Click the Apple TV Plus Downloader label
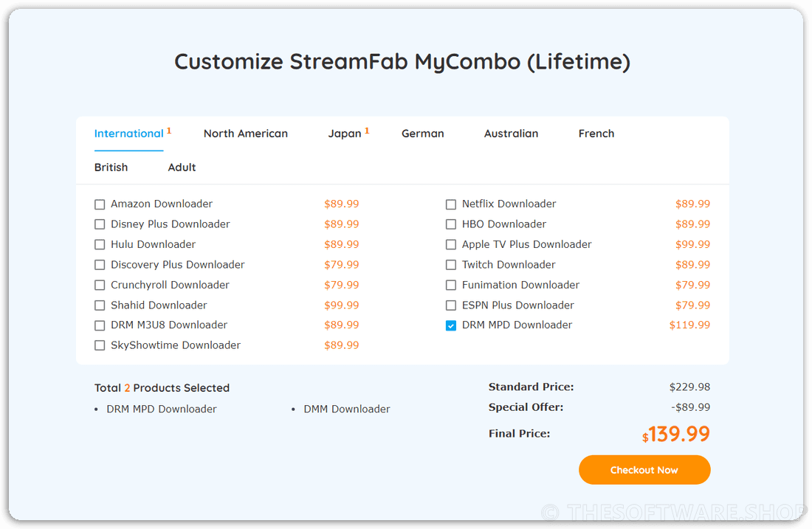Image resolution: width=812 pixels, height=529 pixels. point(526,244)
